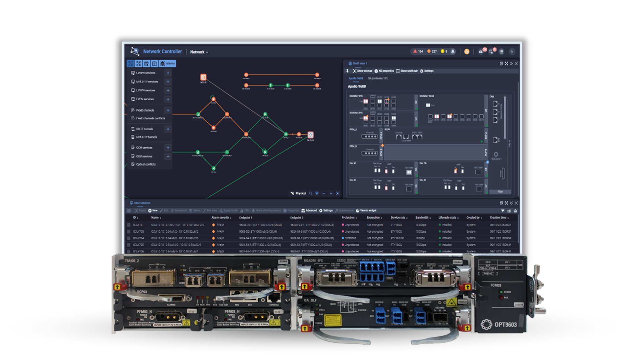This screenshot has width=644, height=363.
Task: Show minor alarms count 8
Action: [x=444, y=51]
